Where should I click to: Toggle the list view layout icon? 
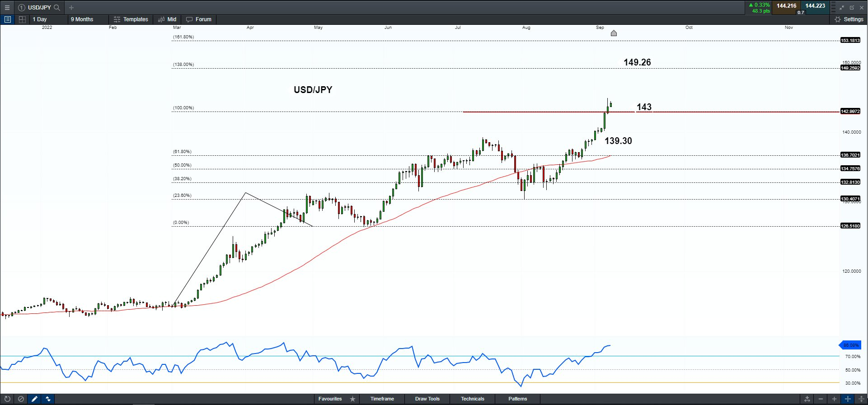point(7,19)
